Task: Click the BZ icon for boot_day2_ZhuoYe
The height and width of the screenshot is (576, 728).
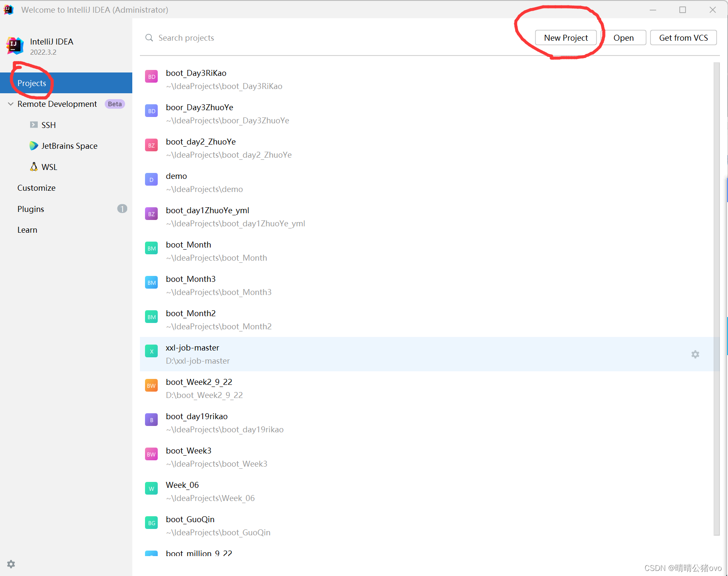Action: (151, 145)
